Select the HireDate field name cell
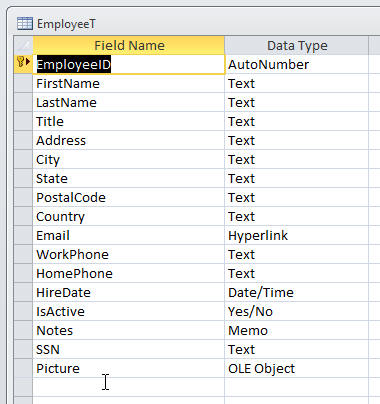Screen dimensions: 380x404 (129, 292)
